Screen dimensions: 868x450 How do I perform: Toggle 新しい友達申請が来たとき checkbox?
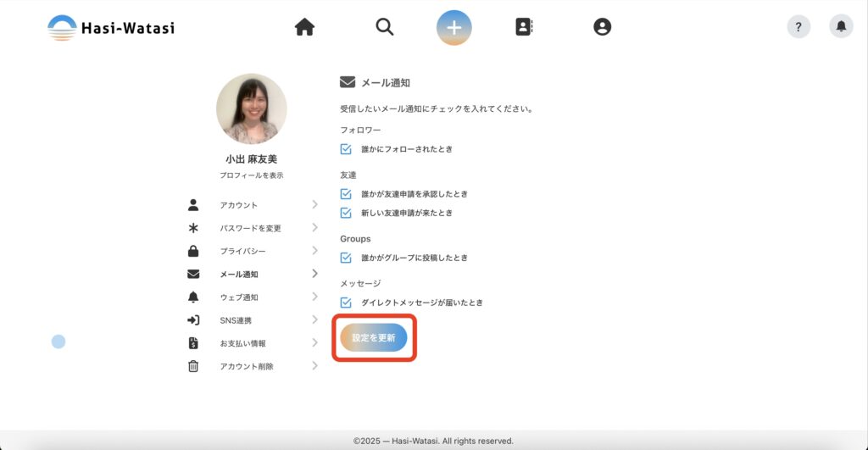tap(346, 213)
